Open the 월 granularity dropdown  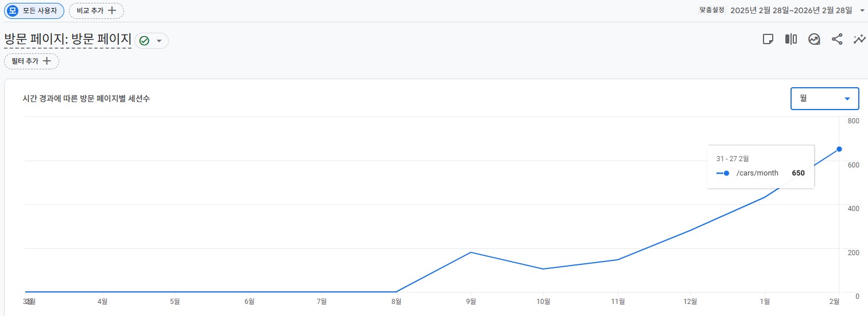[824, 99]
